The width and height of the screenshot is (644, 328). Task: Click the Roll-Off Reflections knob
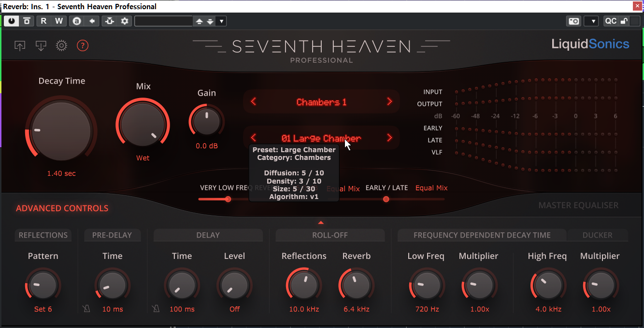[304, 285]
